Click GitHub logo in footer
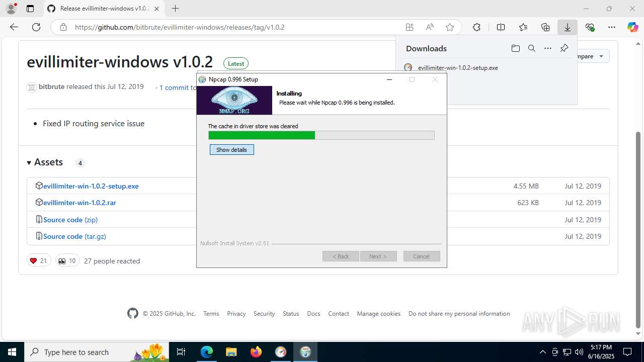Screen dimensions: 644x362 pos(133,313)
